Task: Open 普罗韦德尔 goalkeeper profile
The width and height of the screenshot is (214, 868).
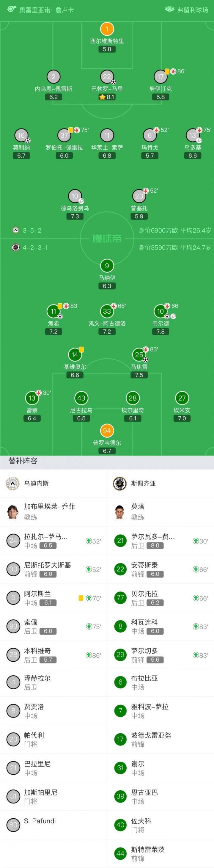Action: point(107,431)
